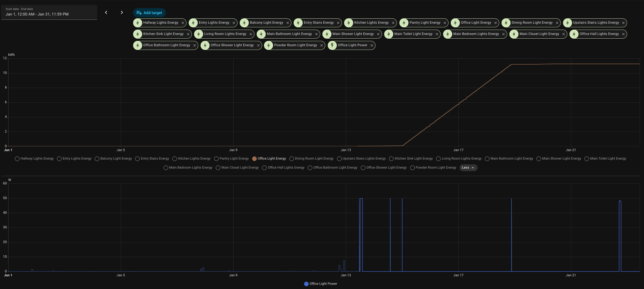Toggle Office Light Power legend item
Image resolution: width=644 pixels, height=289 pixels.
[320, 284]
